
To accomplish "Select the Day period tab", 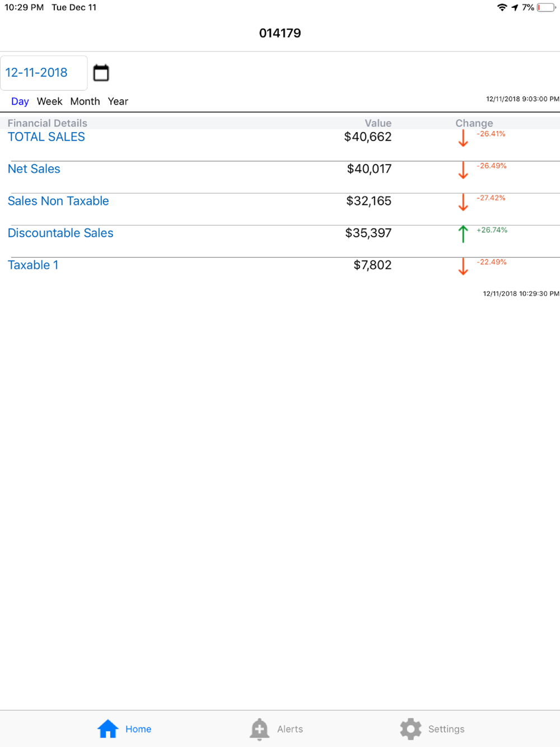I will click(20, 101).
